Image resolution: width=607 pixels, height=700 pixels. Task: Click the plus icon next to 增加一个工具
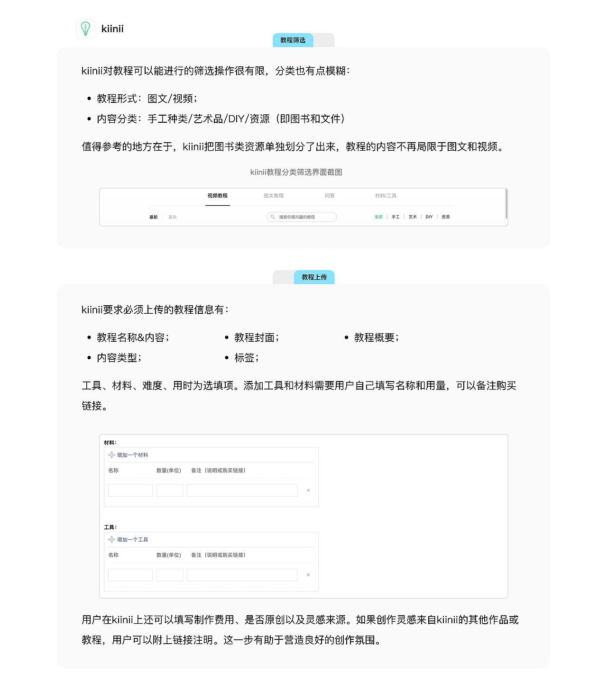pos(112,539)
